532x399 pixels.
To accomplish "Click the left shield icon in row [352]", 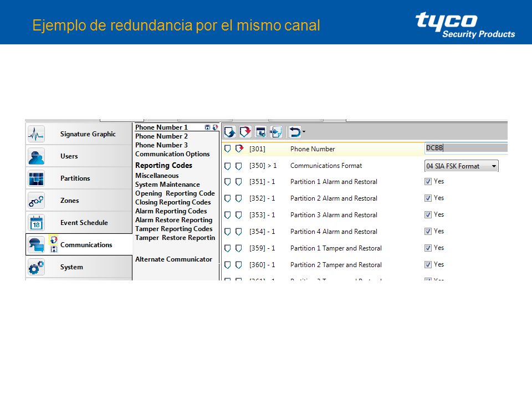I will pyautogui.click(x=228, y=198).
